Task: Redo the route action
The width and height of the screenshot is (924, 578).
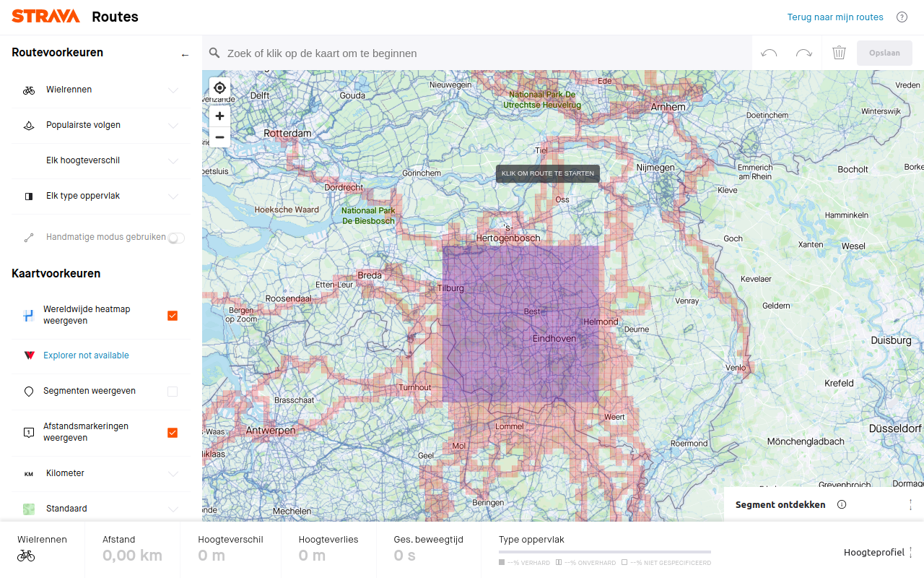Action: (x=803, y=53)
